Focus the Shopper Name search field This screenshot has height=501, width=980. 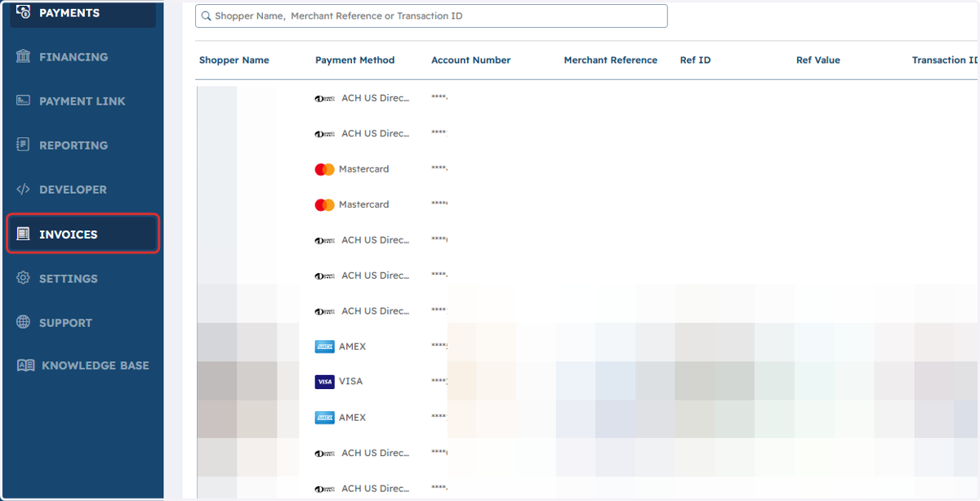pos(431,16)
